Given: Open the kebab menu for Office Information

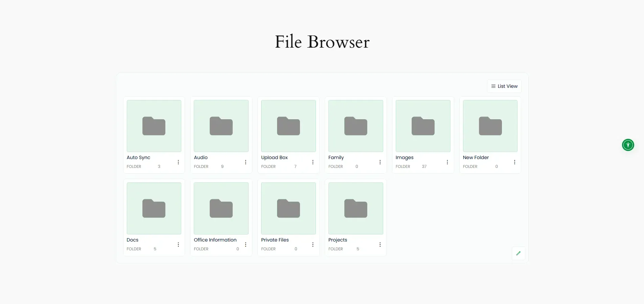Looking at the screenshot, I should pos(245,245).
